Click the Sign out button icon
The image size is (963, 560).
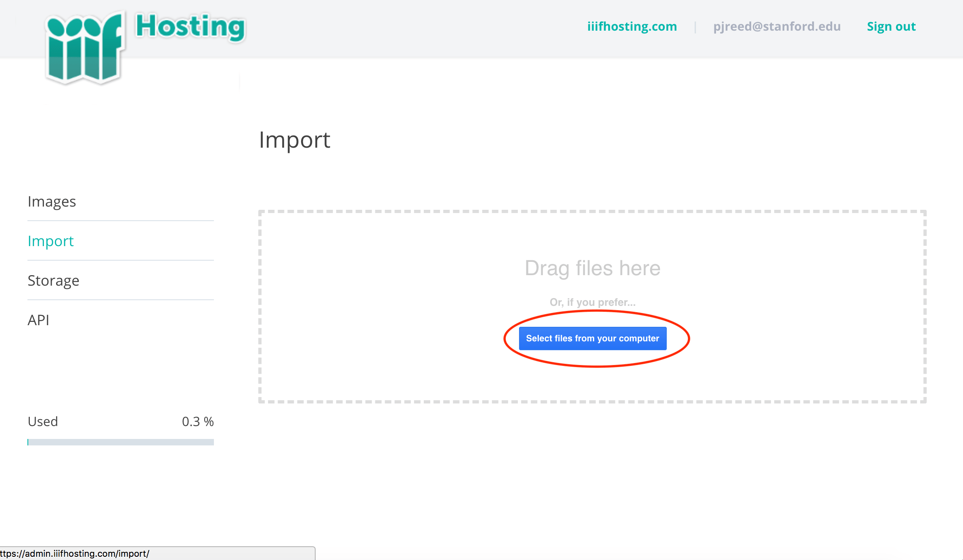tap(892, 25)
